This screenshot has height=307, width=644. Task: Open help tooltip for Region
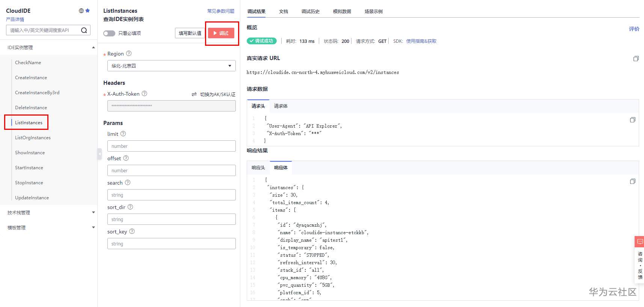129,53
